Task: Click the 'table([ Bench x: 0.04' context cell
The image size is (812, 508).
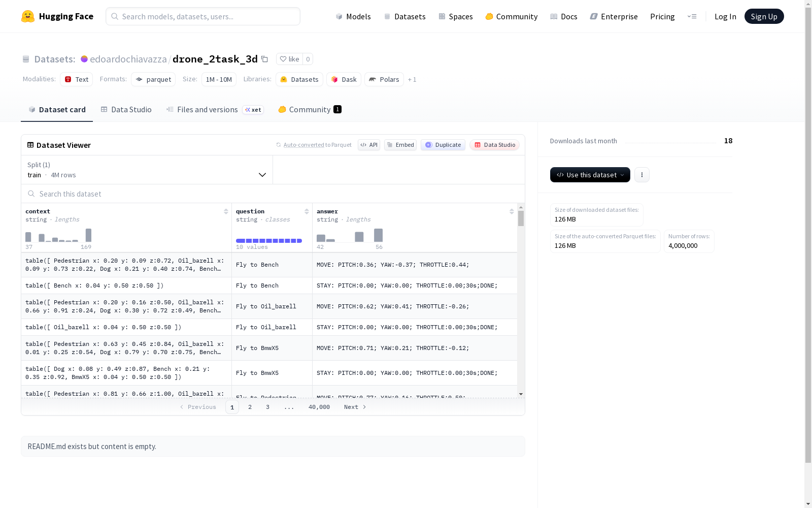Action: (x=126, y=285)
